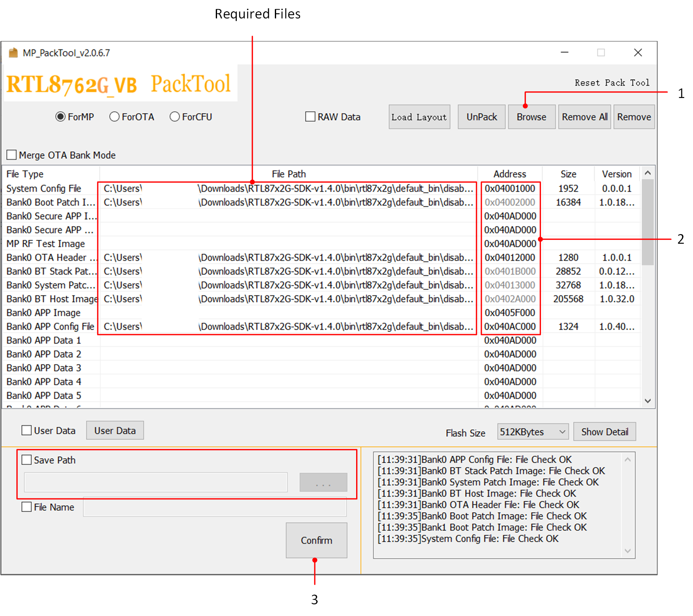
Task: Select the Bank0 APP Image row
Action: (x=44, y=313)
